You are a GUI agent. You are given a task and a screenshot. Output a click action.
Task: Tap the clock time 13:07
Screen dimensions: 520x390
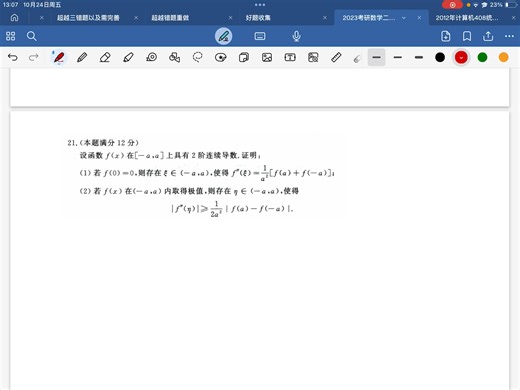[x=10, y=5]
